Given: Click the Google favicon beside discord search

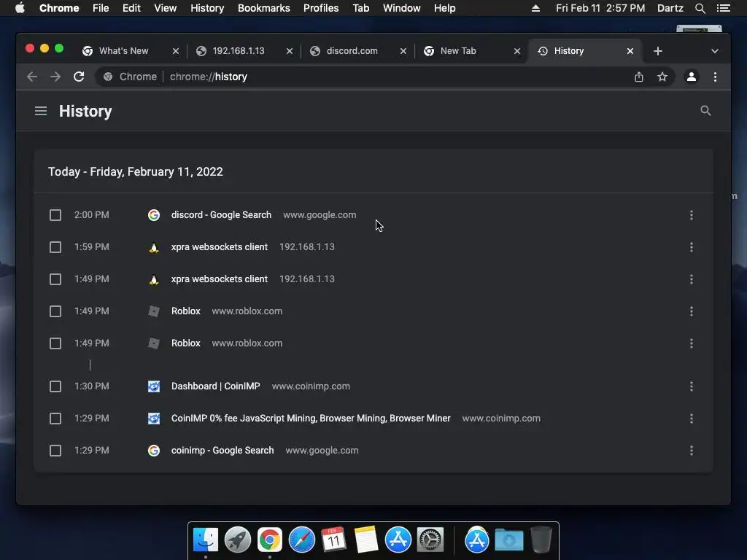Looking at the screenshot, I should pos(153,215).
